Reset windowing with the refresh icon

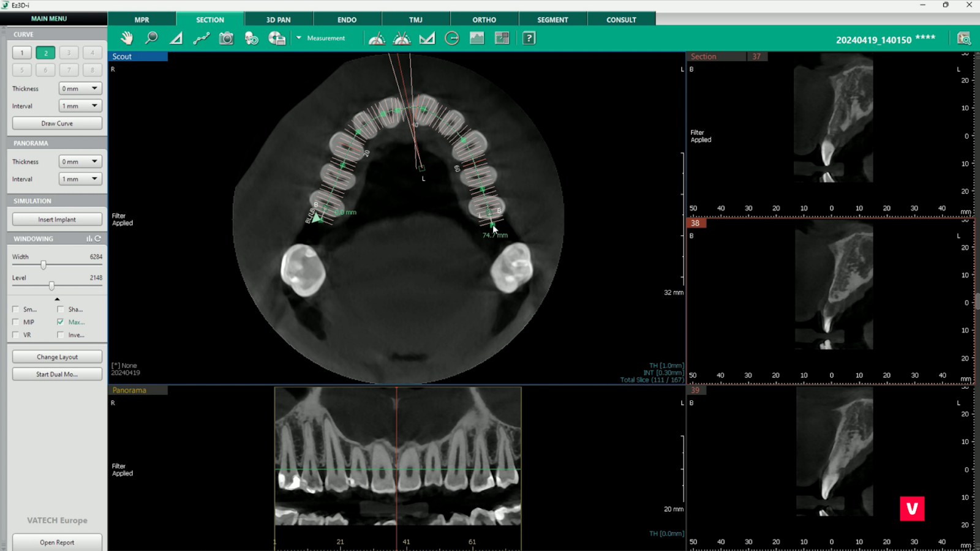(98, 239)
